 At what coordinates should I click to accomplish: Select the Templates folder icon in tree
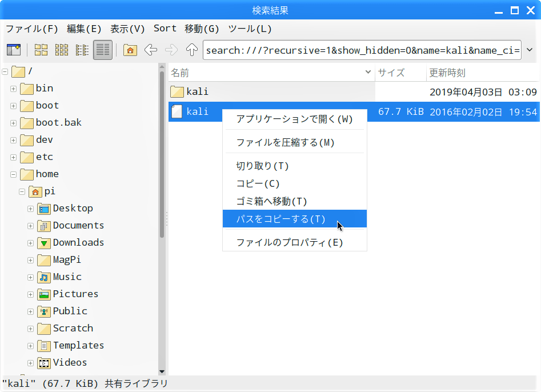pyautogui.click(x=44, y=346)
